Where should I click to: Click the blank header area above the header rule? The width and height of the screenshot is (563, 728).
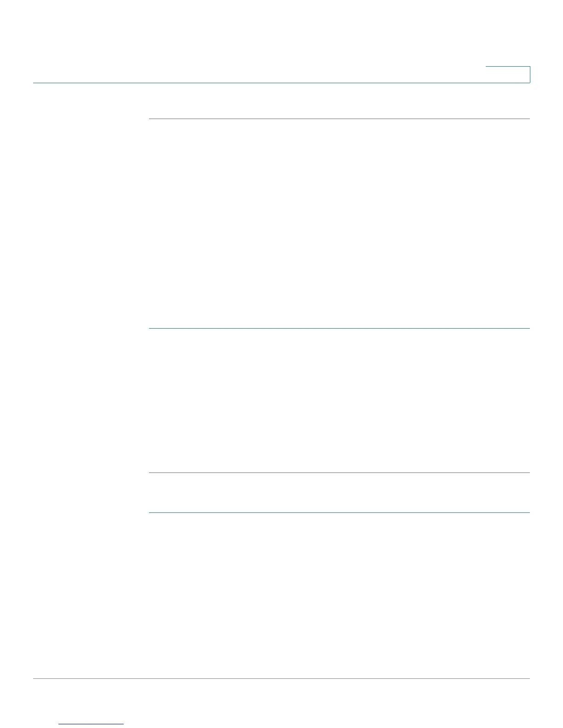(x=258, y=41)
